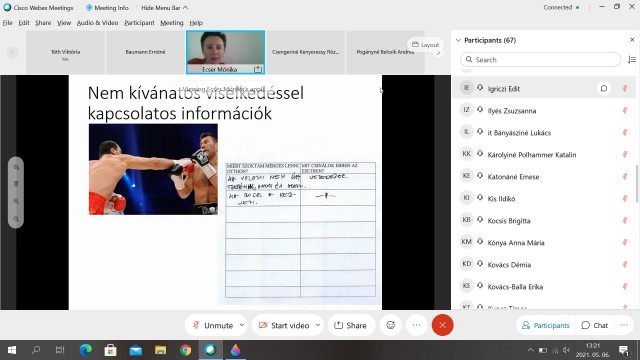This screenshot has width=640, height=360.
Task: Open the reactions emoji button
Action: pyautogui.click(x=391, y=325)
